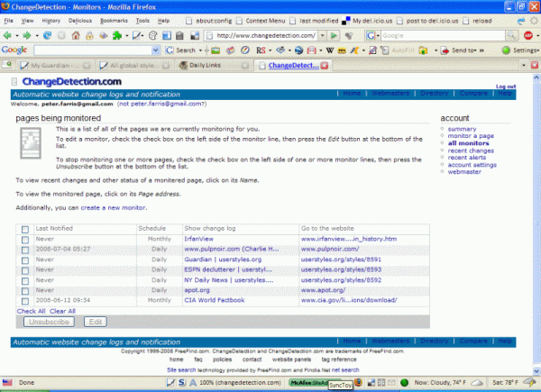Image resolution: width=541 pixels, height=392 pixels.
Task: Click the globe icon in the Google toolbar
Action: [298, 50]
